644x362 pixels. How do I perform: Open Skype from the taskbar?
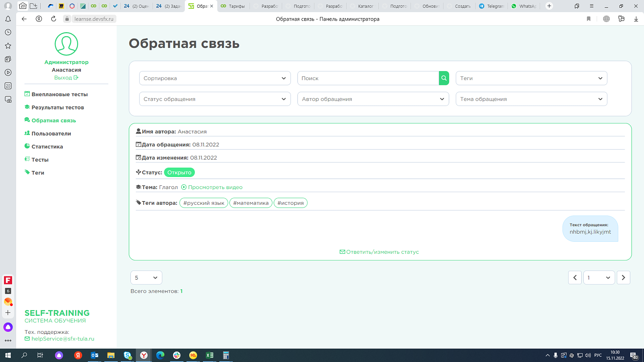(128, 355)
